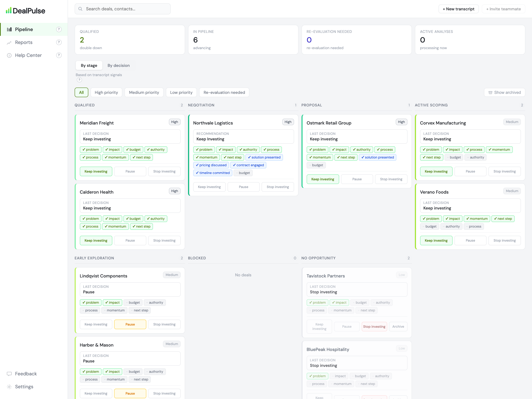Click the Invite teammate button
532x399 pixels.
coord(503,9)
